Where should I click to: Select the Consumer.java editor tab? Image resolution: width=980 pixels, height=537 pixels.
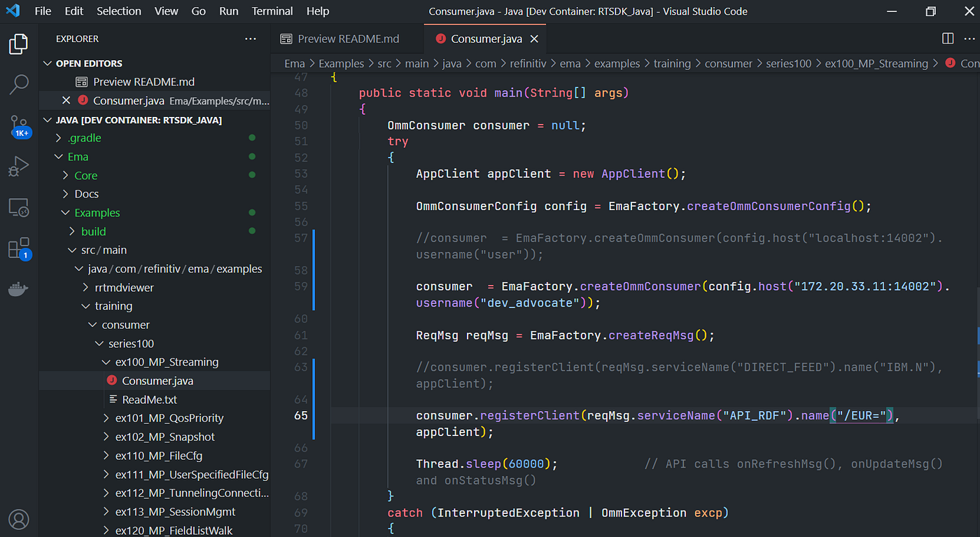click(x=486, y=39)
